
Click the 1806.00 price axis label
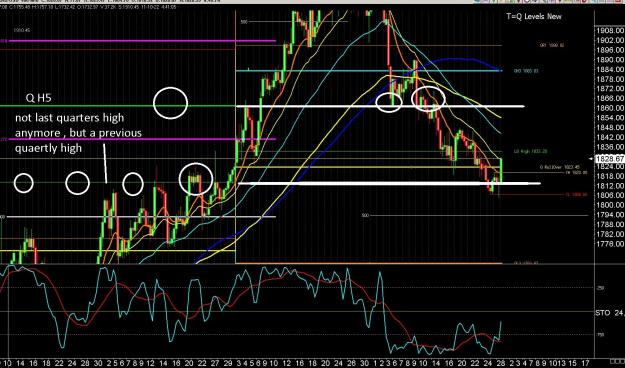tap(610, 195)
